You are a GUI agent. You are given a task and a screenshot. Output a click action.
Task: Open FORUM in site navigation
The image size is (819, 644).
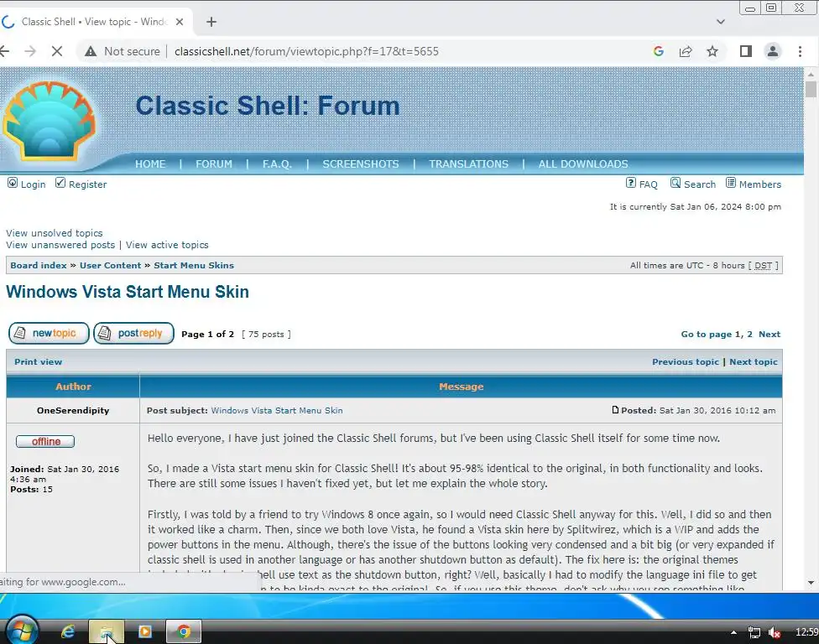214,164
